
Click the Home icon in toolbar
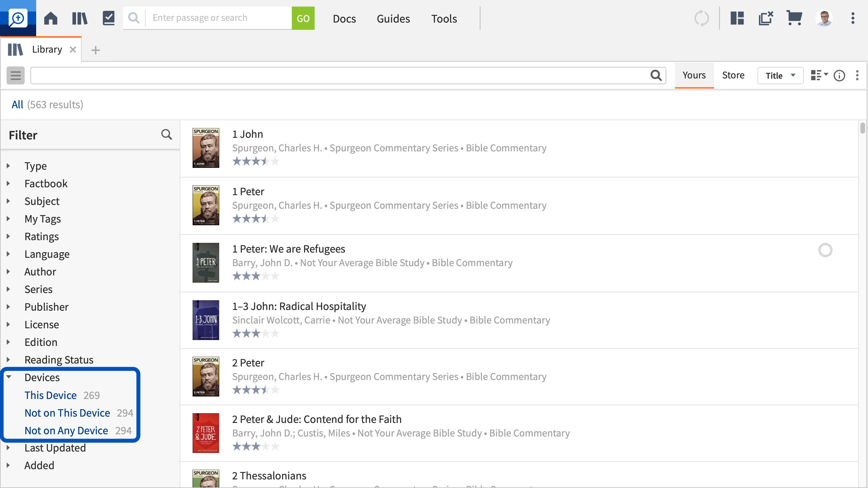tap(51, 18)
